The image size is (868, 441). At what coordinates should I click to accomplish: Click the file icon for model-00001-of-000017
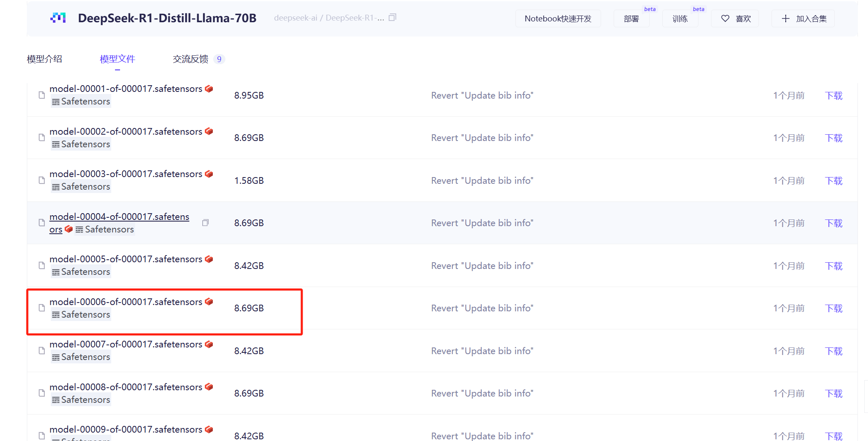click(x=42, y=95)
